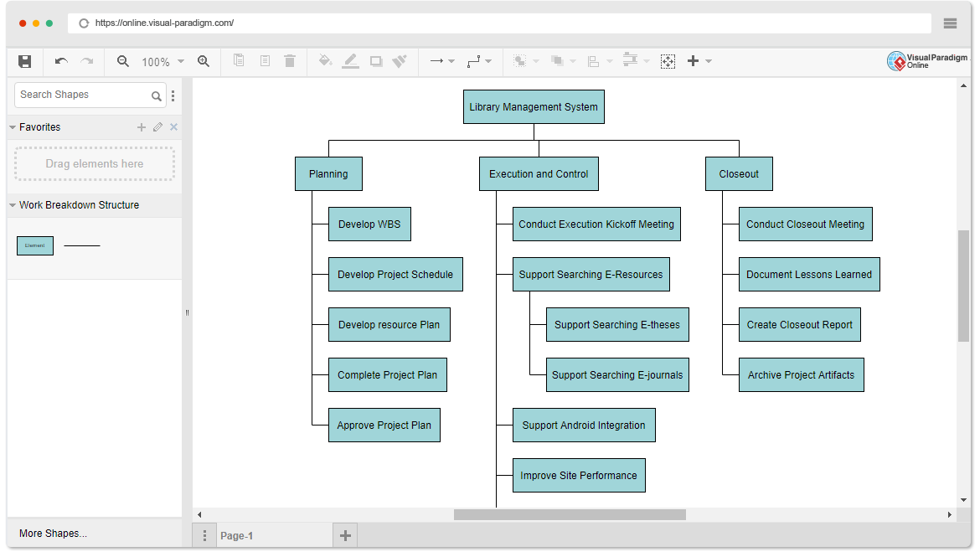Open the insert plus dropdown
Viewport: 980px width, 557px height.
click(699, 61)
